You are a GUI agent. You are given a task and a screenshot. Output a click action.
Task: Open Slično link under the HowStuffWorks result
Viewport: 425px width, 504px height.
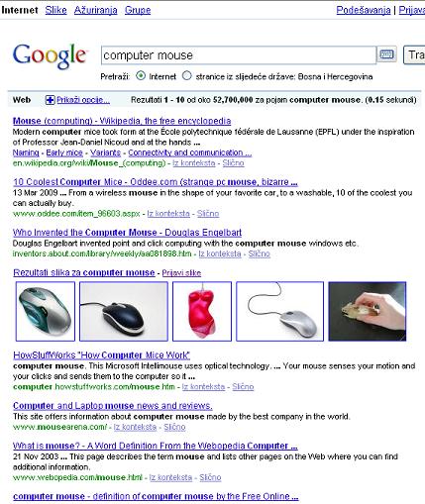243,386
